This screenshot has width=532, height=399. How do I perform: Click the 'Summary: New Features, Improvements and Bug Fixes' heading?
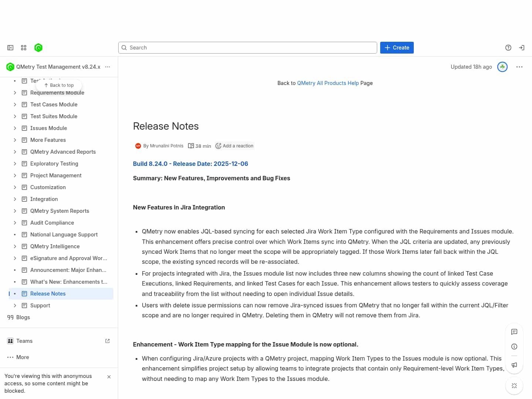(212, 178)
